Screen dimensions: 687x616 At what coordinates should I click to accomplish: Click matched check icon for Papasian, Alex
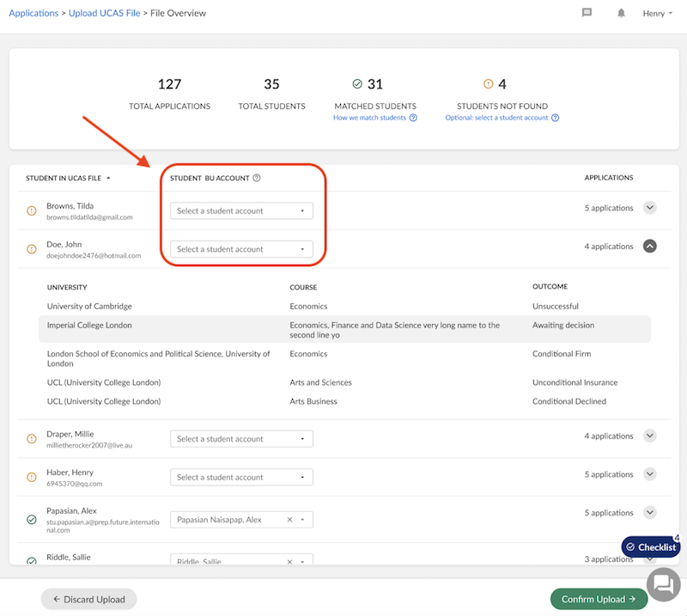click(x=32, y=520)
